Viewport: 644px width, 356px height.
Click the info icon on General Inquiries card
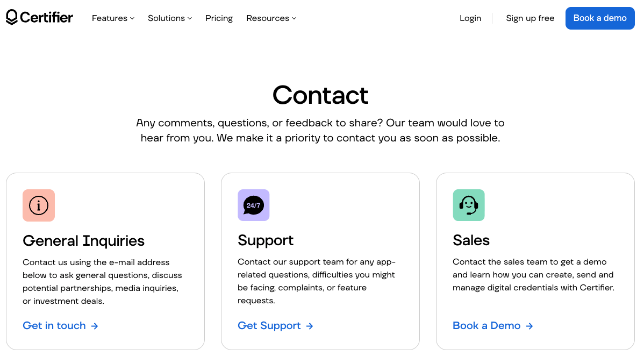pos(39,205)
